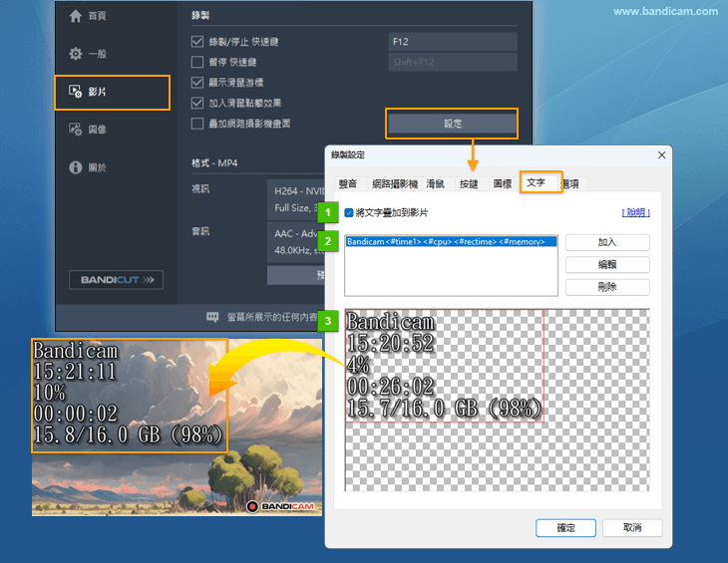This screenshot has width=728, height=563.
Task: Toggle 錄製/停止 快速鍵 checkbox
Action: (x=197, y=42)
